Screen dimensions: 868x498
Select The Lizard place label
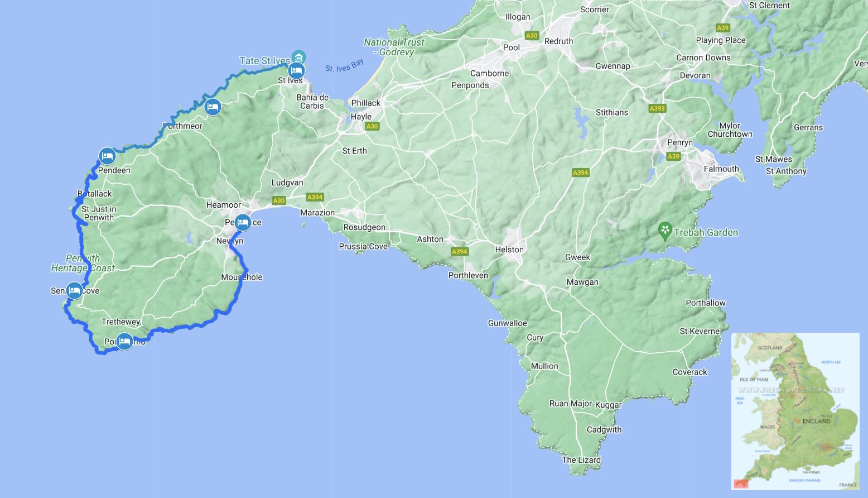581,460
